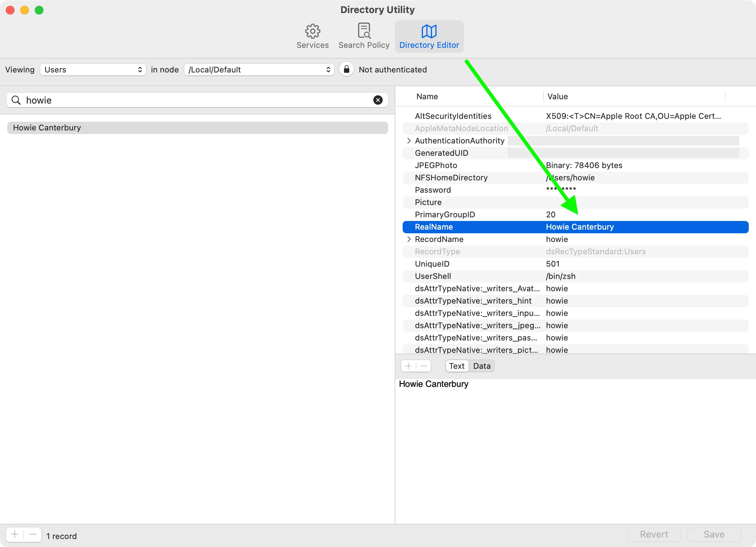
Task: Click the lock icon to authenticate
Action: coord(346,69)
